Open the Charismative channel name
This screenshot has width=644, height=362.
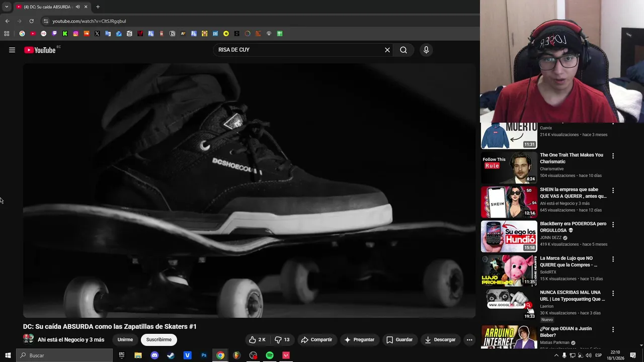[x=551, y=169]
